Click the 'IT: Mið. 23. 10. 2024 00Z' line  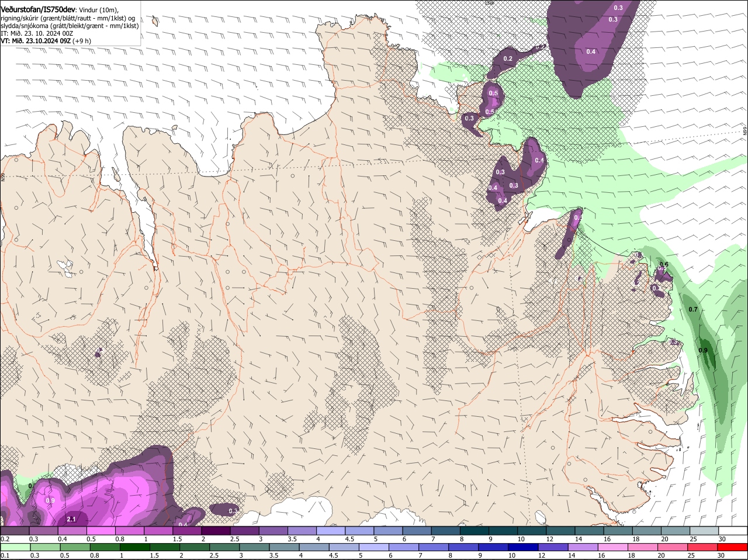37,33
